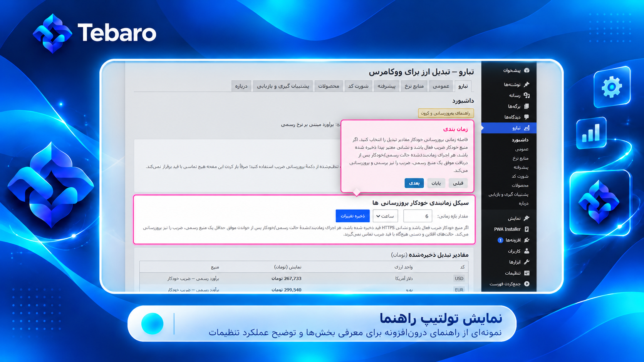Open the افزونه‌ها plugins icon

click(x=527, y=240)
